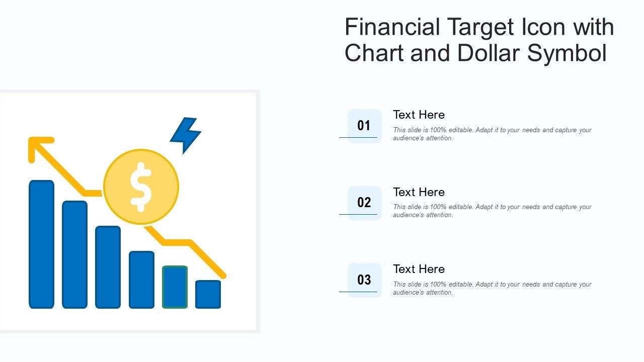Click the blue lightning bolt icon
The image size is (644, 362).
click(185, 134)
